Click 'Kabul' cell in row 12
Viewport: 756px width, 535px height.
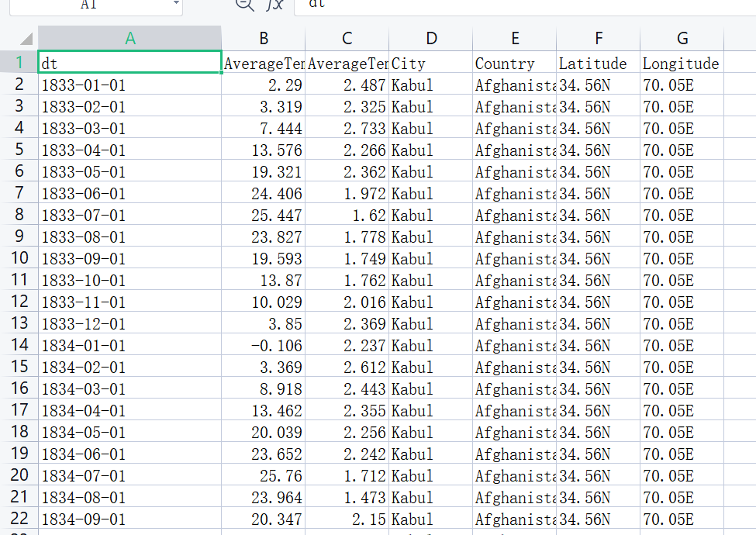431,302
